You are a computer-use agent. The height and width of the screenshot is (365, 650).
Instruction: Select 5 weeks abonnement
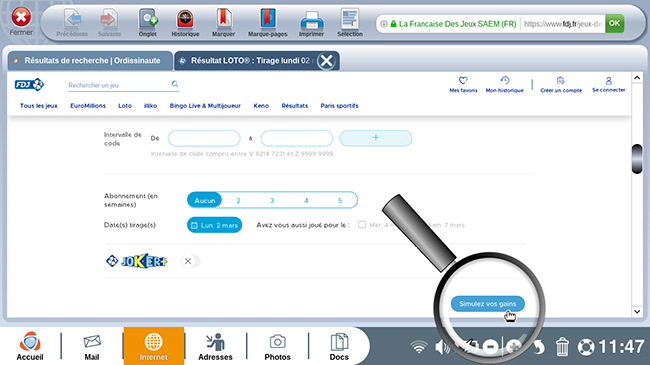point(340,200)
